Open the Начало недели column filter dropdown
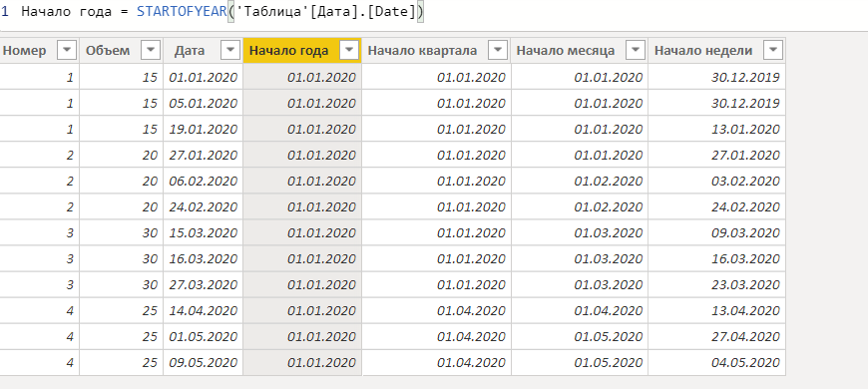 (x=773, y=50)
